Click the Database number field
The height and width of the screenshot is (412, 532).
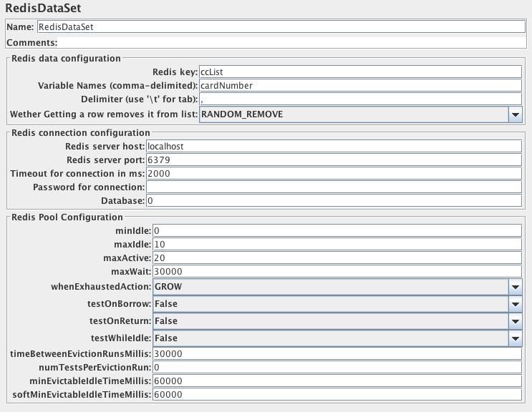[x=332, y=201]
